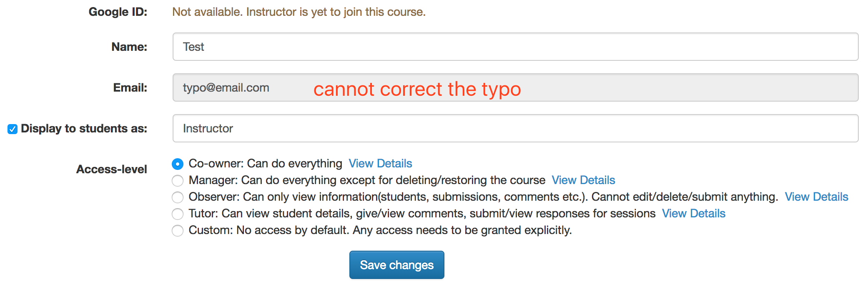Open View Details for Observer role
Viewport: 868px width, 289px height.
[817, 197]
